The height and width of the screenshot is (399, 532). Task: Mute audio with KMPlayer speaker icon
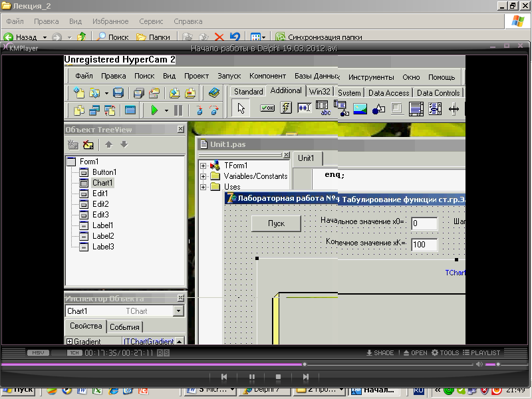[x=479, y=364]
